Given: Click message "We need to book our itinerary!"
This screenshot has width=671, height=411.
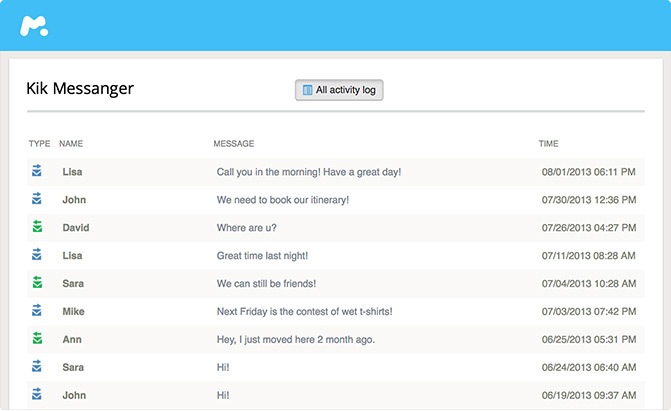Looking at the screenshot, I should [283, 200].
